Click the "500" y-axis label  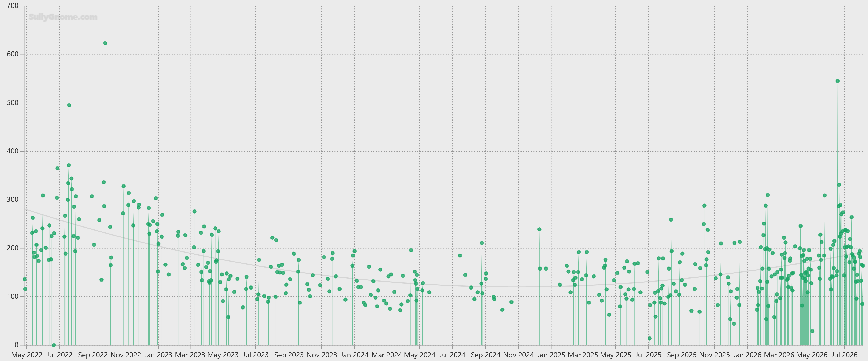pyautogui.click(x=13, y=103)
